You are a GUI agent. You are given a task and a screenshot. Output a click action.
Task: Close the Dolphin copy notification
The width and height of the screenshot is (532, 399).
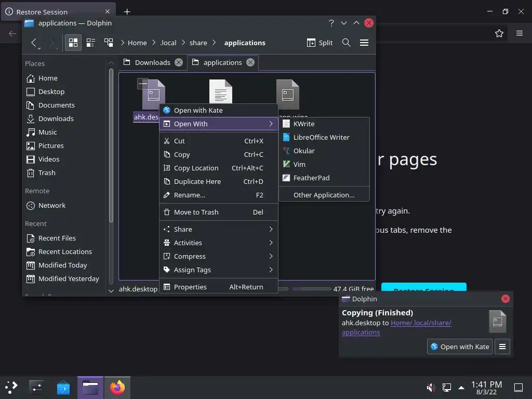click(505, 299)
